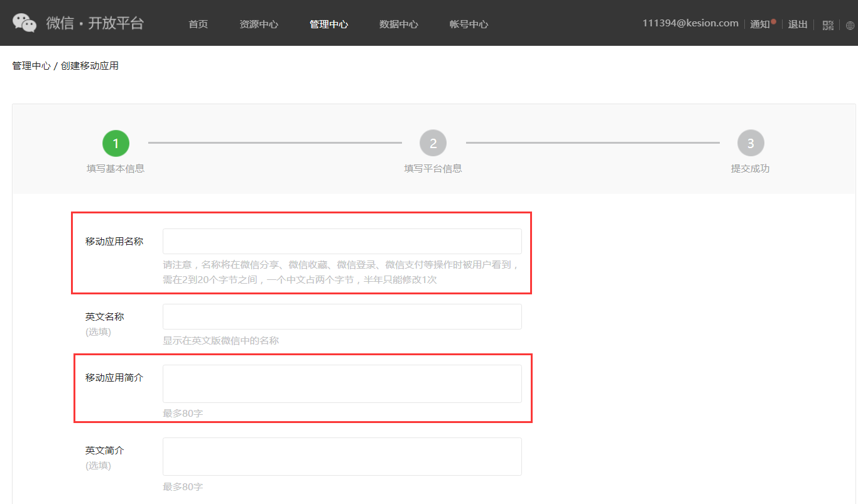
Task: Open the QR code icon in the header
Action: [828, 24]
